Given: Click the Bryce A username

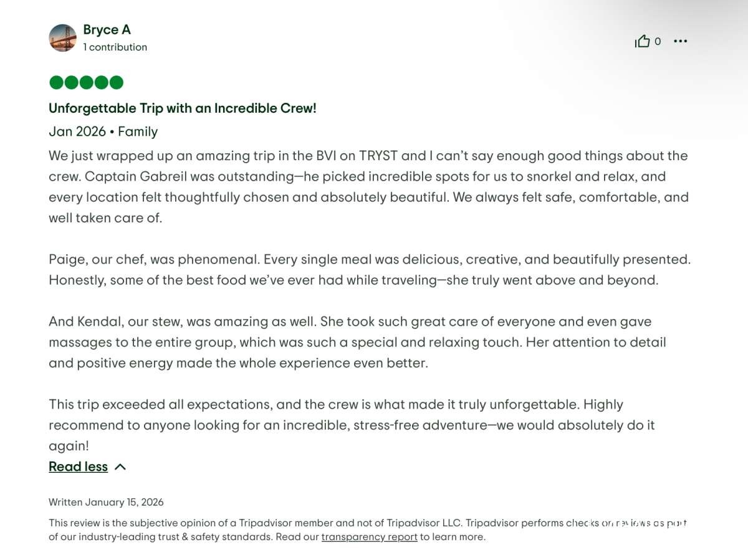Looking at the screenshot, I should coord(107,30).
